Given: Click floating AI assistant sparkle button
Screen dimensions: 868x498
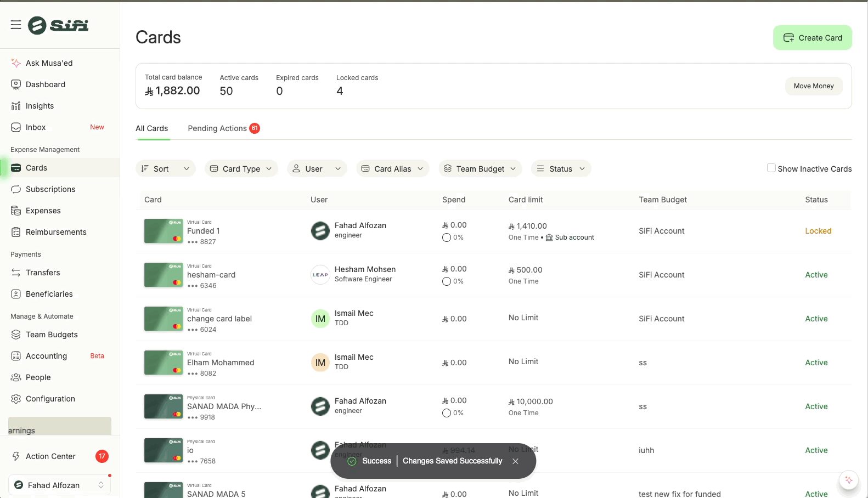Looking at the screenshot, I should [848, 480].
